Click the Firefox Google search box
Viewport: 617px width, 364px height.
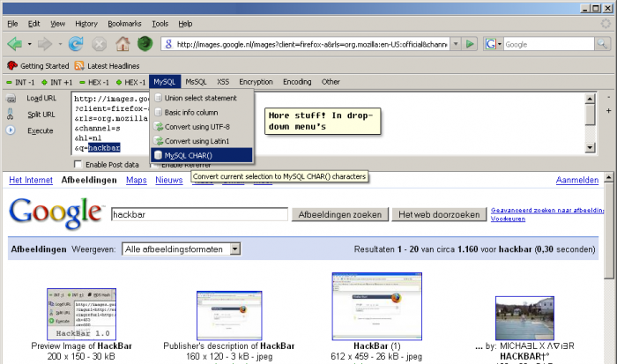pos(548,44)
